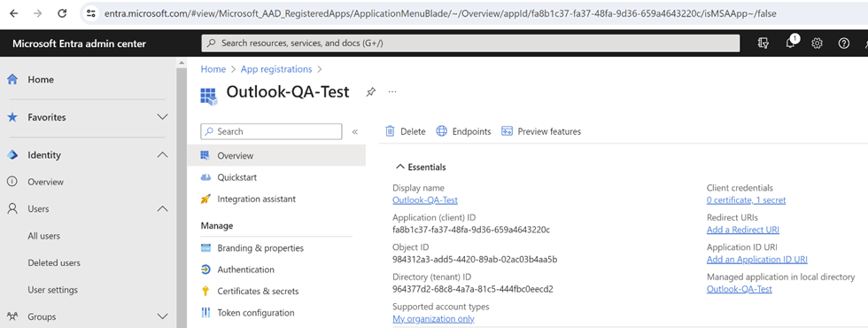This screenshot has height=328, width=868.
Task: Open Deleted users
Action: pos(54,262)
